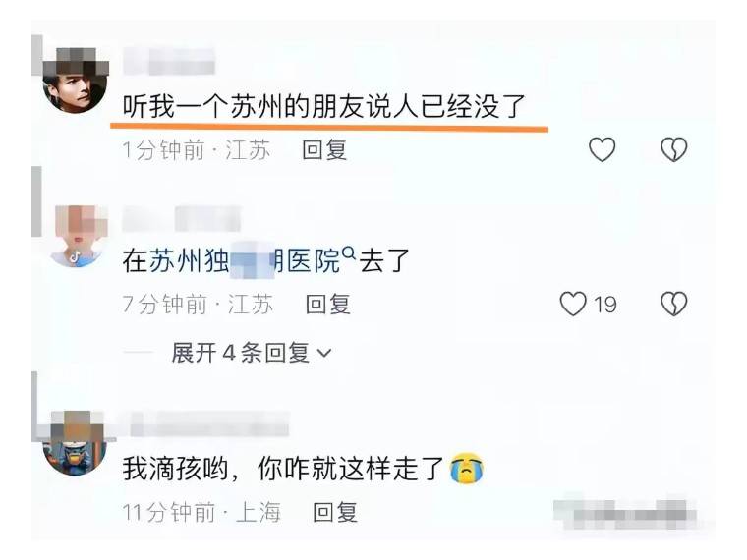This screenshot has width=747, height=560.
Task: Like the comment about the Suzhou friend
Action: (603, 149)
